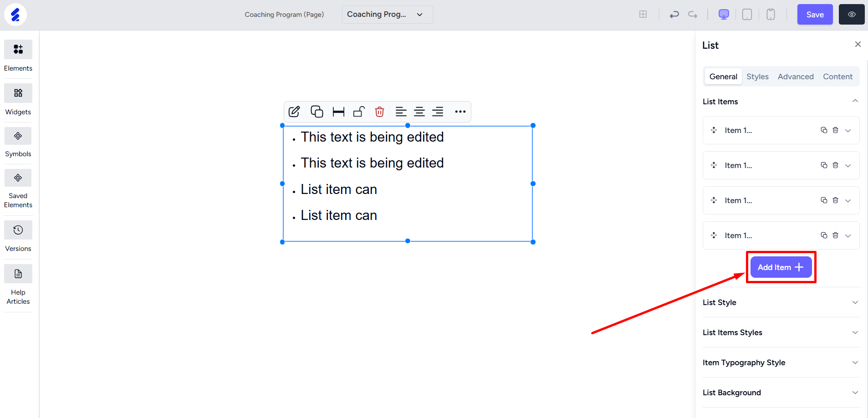
Task: Delete the selected list with the red trash icon
Action: 379,112
